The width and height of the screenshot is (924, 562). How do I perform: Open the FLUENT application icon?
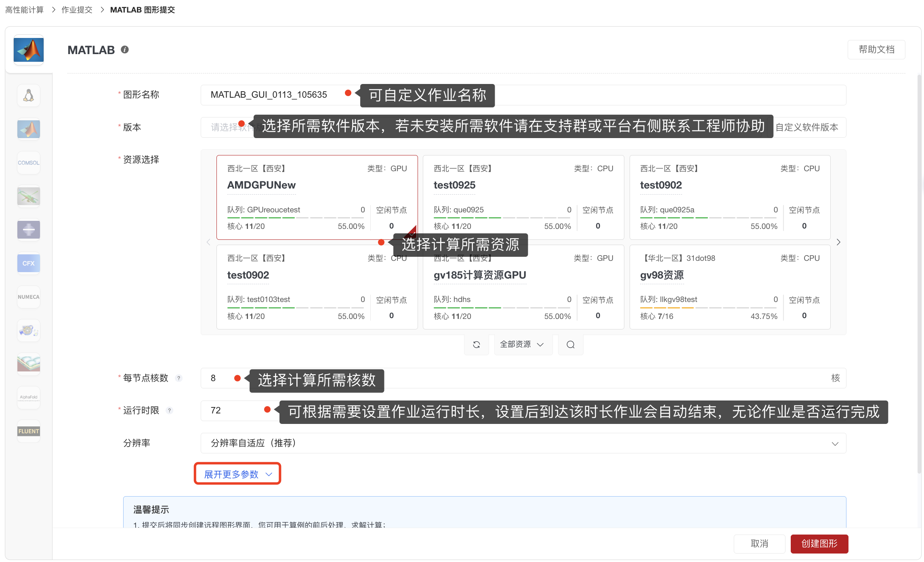coord(28,431)
